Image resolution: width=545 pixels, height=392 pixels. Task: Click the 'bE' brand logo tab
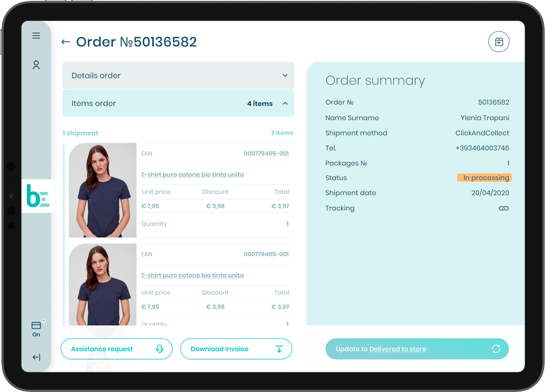coord(38,196)
